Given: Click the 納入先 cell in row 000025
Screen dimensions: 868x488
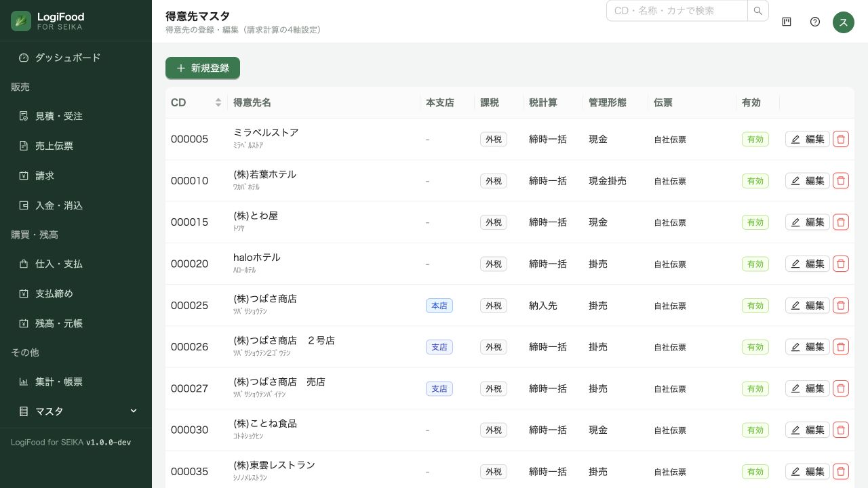Looking at the screenshot, I should pyautogui.click(x=543, y=306).
